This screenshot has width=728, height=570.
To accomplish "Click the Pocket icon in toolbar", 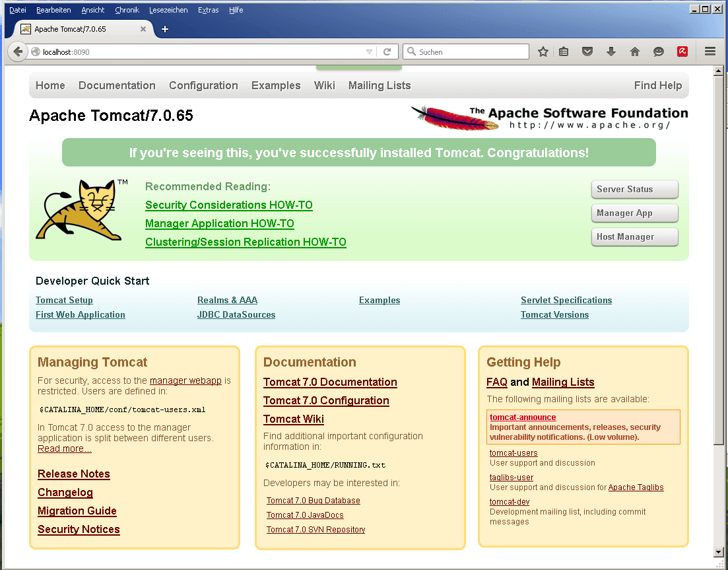I will pyautogui.click(x=587, y=52).
